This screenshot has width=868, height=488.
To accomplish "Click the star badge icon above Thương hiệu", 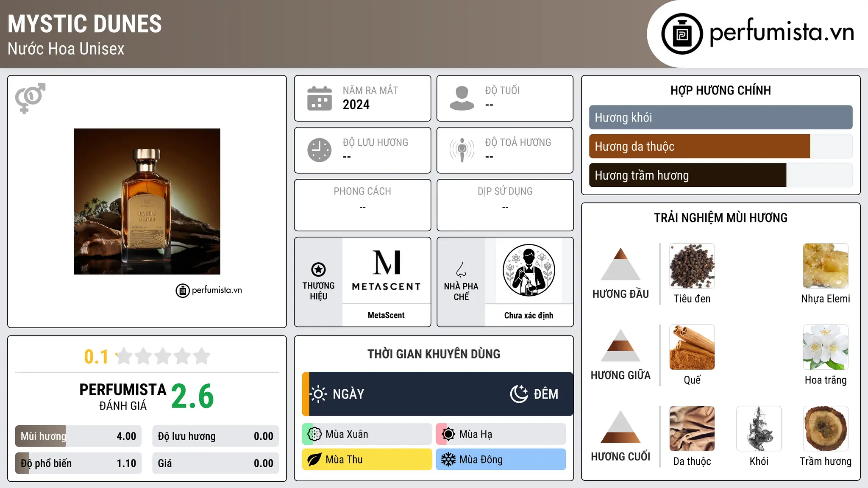I will tap(318, 269).
